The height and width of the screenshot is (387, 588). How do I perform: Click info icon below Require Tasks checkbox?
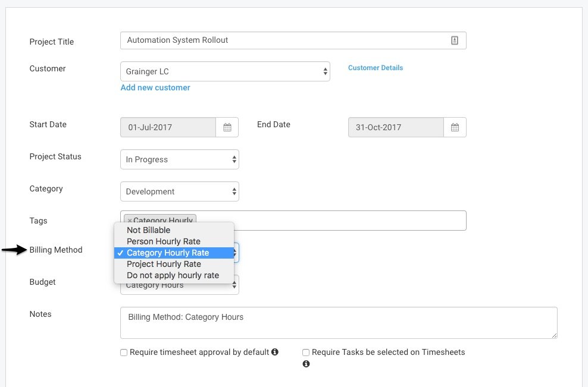(306, 364)
